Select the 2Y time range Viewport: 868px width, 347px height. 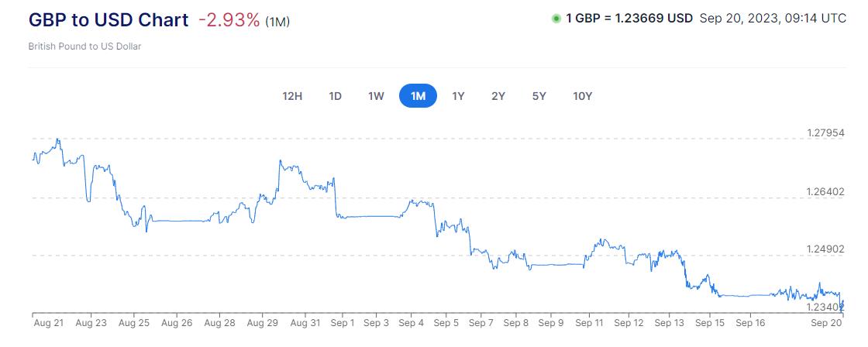click(498, 96)
